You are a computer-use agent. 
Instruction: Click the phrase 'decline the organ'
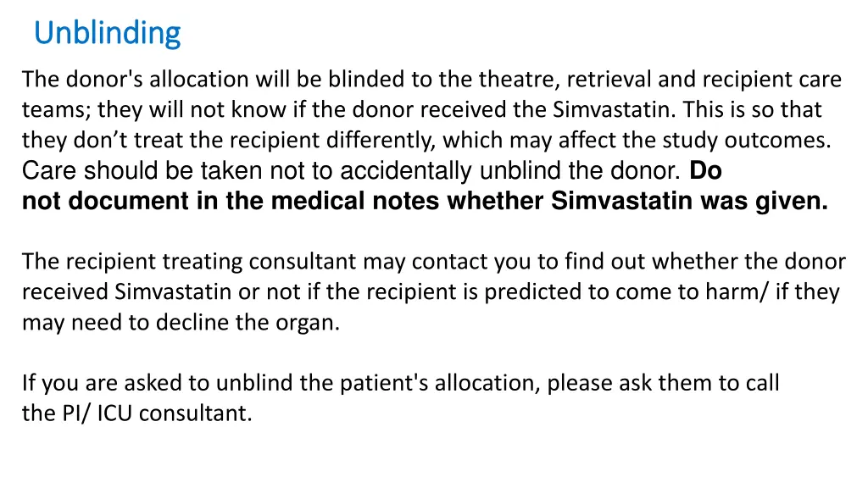pyautogui.click(x=248, y=322)
